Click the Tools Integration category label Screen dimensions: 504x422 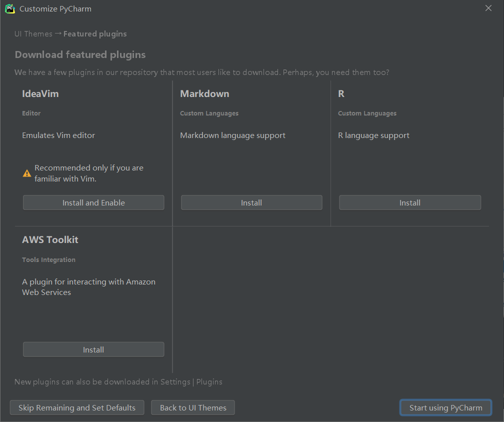48,259
